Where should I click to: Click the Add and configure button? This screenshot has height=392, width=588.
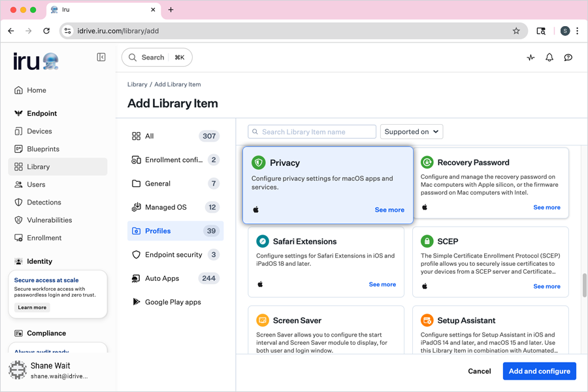[539, 371]
